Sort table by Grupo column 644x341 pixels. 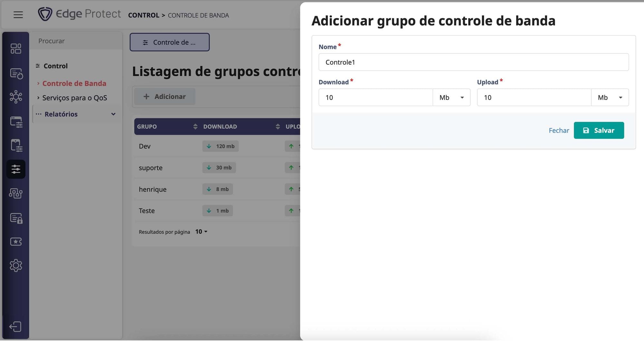pyautogui.click(x=195, y=127)
